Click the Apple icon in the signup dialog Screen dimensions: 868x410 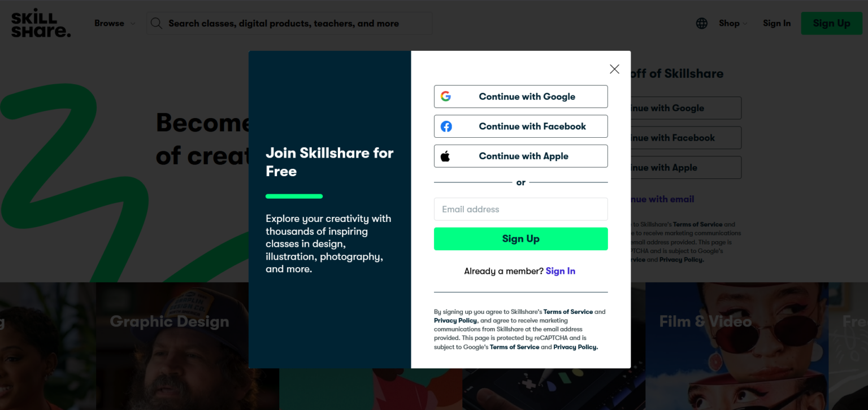(446, 155)
